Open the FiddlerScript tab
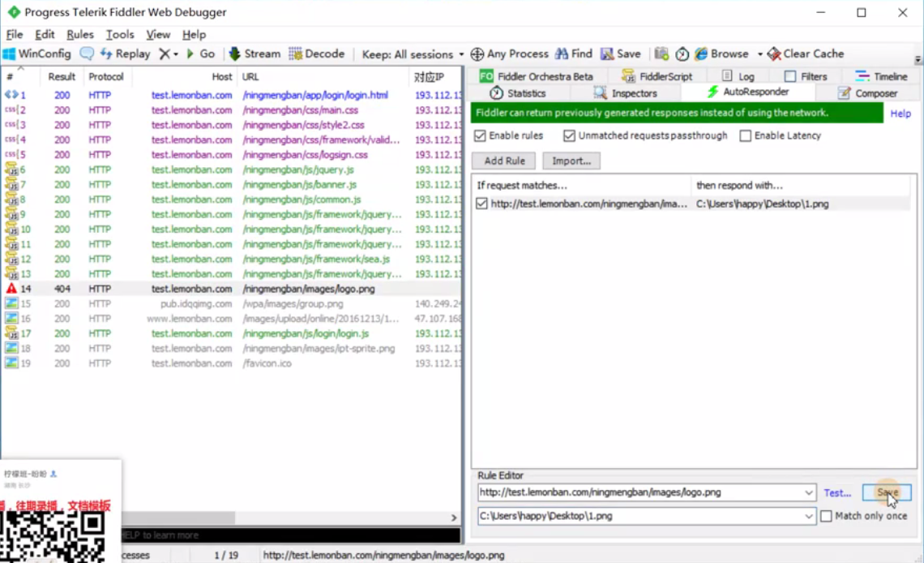 click(657, 76)
